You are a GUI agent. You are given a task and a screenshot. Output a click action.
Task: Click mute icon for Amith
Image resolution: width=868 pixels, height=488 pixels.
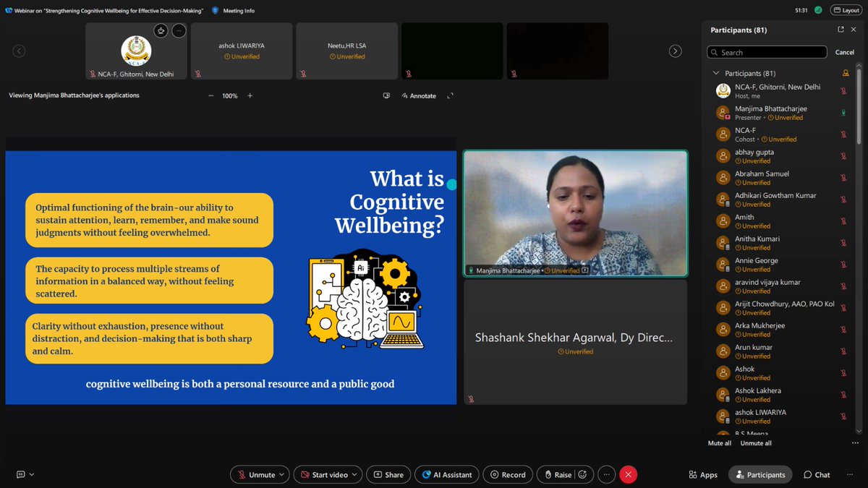coord(843,221)
